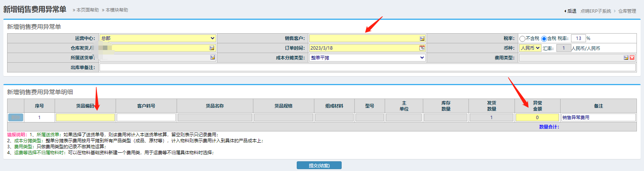The height and width of the screenshot is (171, 644).
Task: Open the 费用类型 lookup picker icon
Action: pyautogui.click(x=626, y=57)
